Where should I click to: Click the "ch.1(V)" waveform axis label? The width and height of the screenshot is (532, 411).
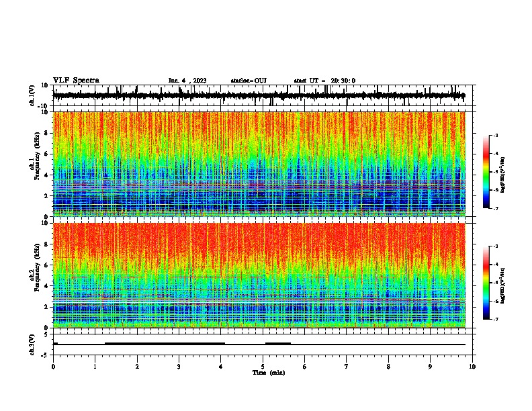tap(32, 95)
